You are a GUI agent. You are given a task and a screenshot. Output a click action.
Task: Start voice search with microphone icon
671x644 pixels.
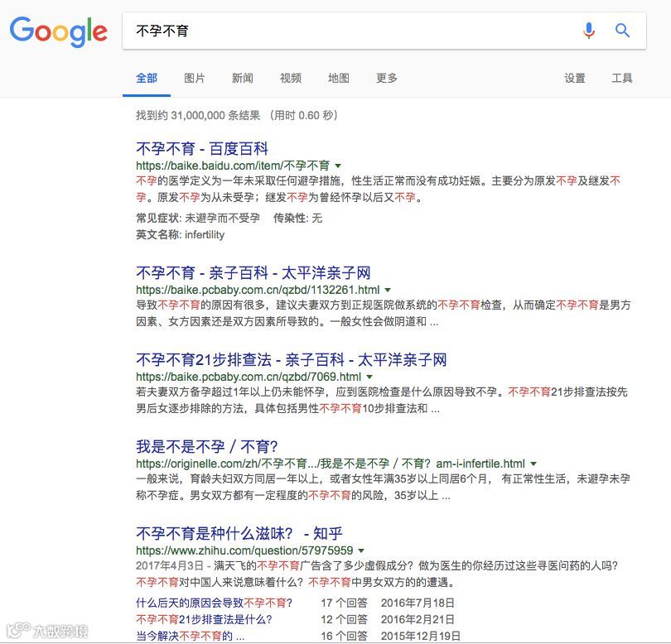pyautogui.click(x=589, y=31)
